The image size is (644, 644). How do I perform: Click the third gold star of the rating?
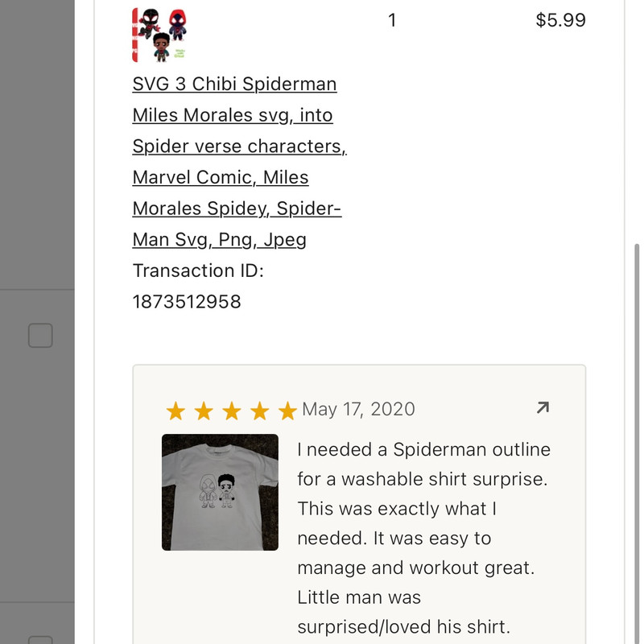[232, 410]
